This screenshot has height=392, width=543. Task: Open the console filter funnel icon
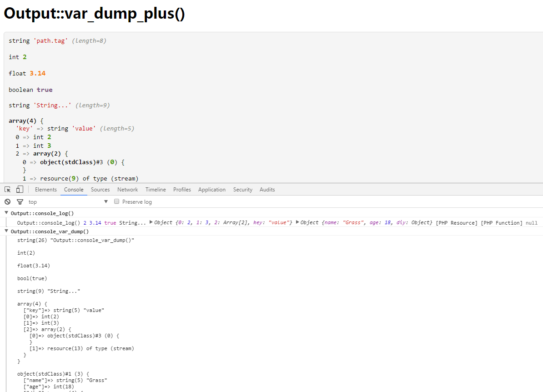[x=20, y=201]
